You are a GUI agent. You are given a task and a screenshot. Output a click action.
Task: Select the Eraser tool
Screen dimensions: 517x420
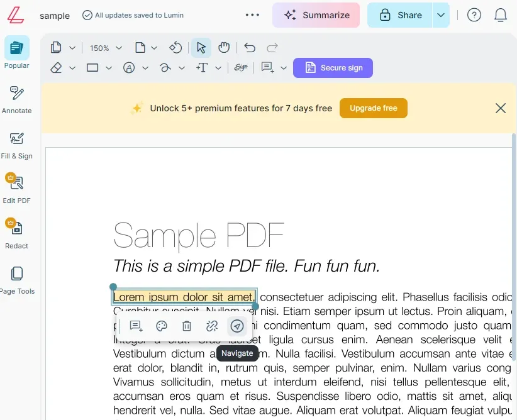coord(56,67)
